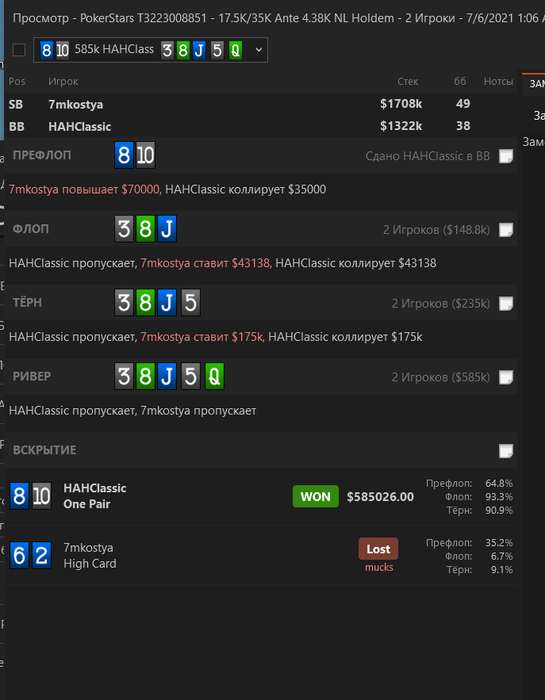Click the Lost badge for 7mkostya
Viewport: 545px width, 700px height.
pyautogui.click(x=378, y=549)
